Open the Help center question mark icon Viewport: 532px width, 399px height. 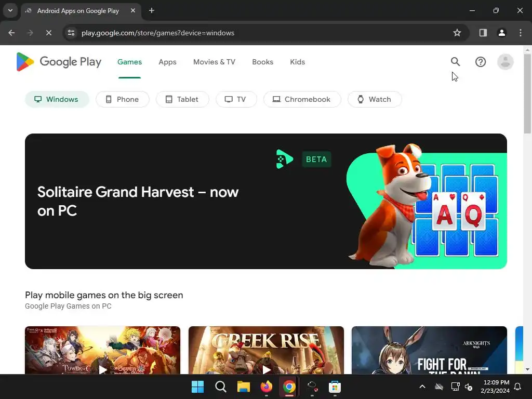pos(481,62)
